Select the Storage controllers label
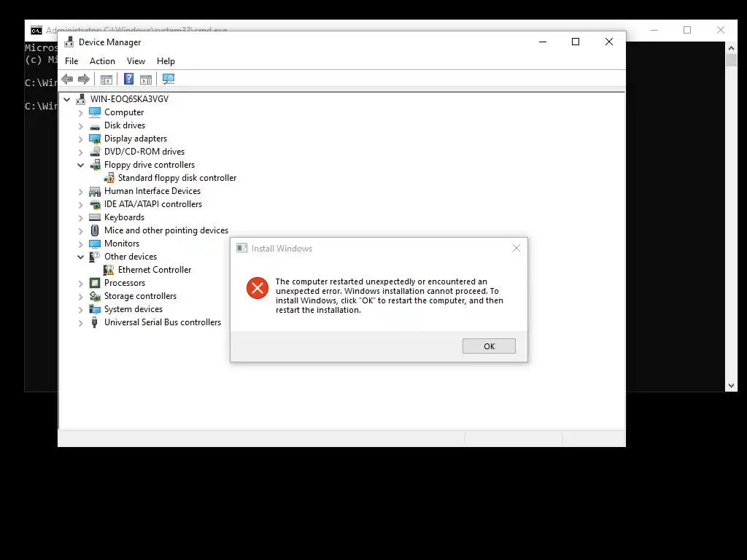 coord(141,296)
